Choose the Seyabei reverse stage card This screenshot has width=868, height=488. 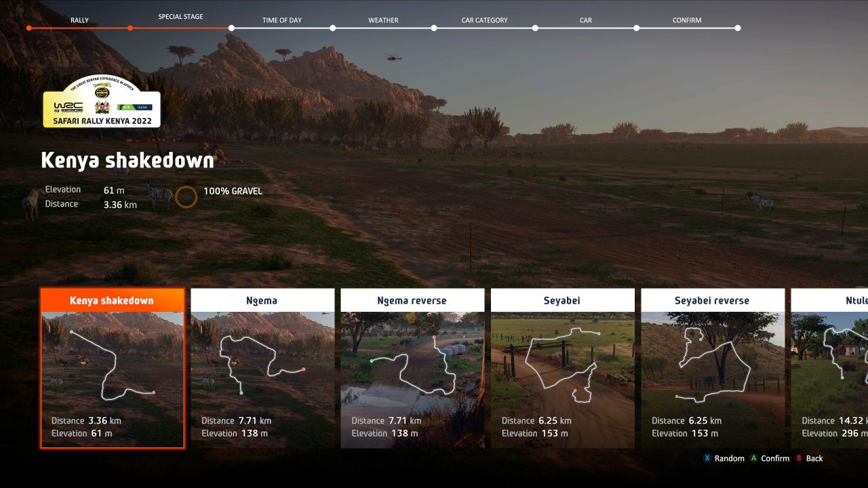(713, 368)
